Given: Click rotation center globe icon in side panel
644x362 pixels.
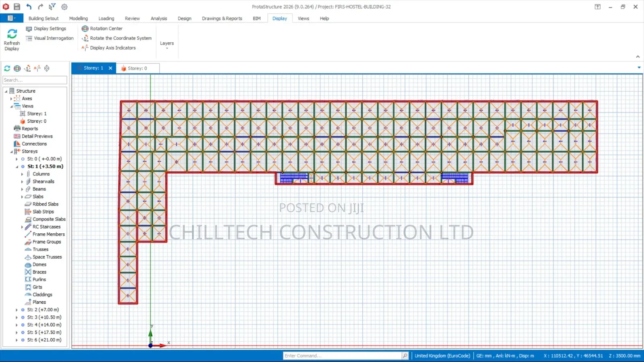Looking at the screenshot, I should (17, 68).
